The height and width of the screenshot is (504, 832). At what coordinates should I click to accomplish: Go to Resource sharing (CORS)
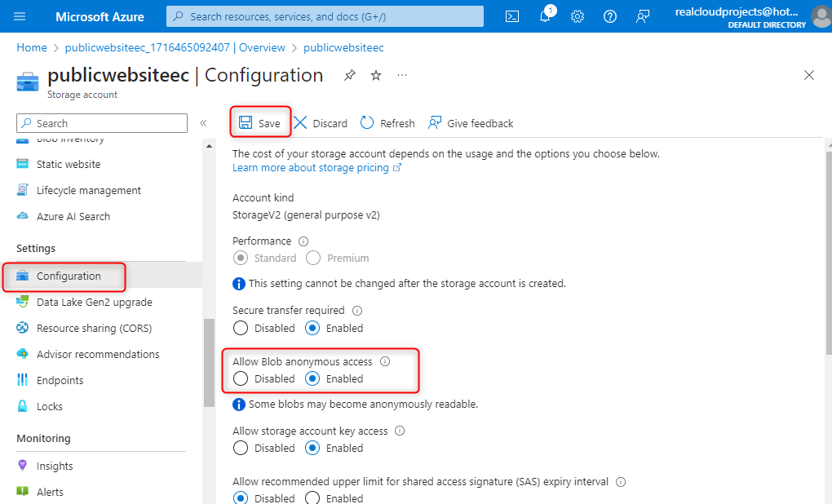[94, 328]
